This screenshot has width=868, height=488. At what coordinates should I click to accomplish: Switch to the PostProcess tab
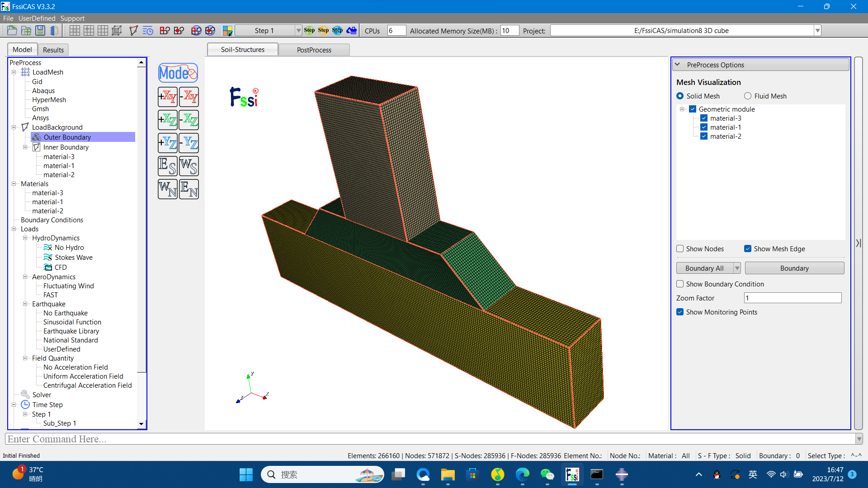[x=314, y=50]
